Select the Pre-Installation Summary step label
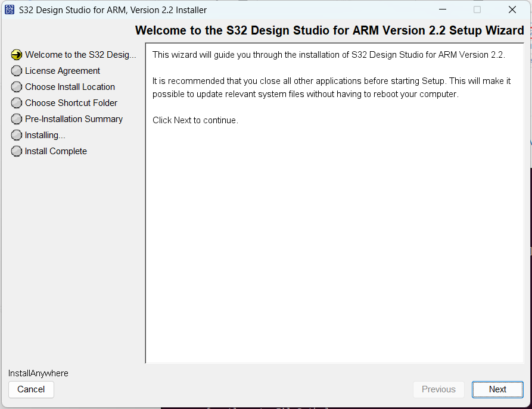532x409 pixels. [x=74, y=119]
